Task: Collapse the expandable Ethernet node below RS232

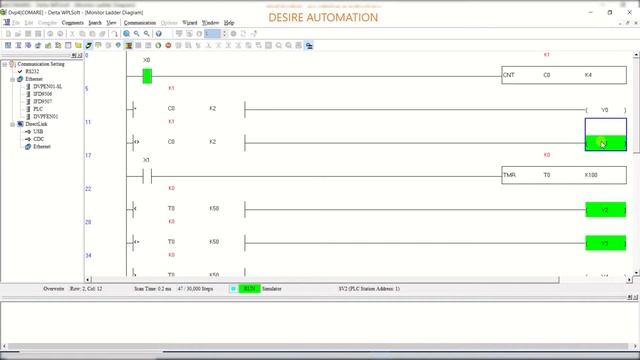Action: tap(13, 79)
